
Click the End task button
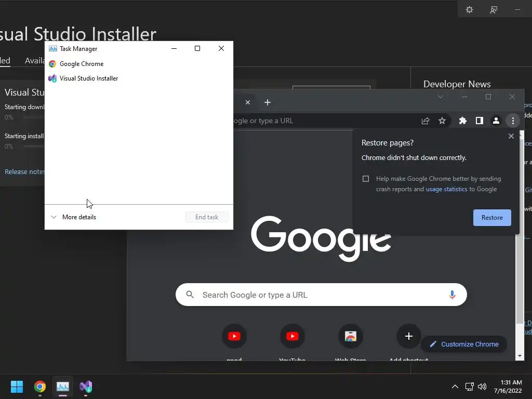pos(207,217)
